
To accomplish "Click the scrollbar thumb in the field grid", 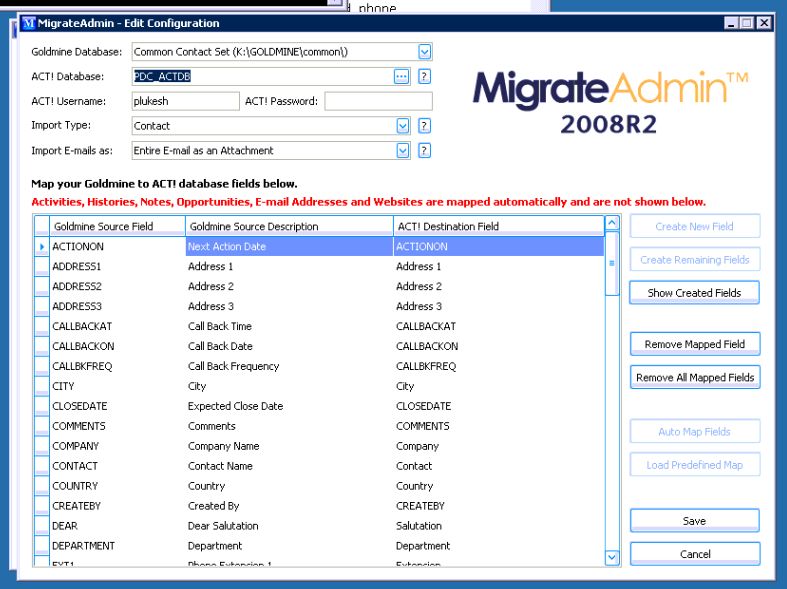I will tap(612, 263).
